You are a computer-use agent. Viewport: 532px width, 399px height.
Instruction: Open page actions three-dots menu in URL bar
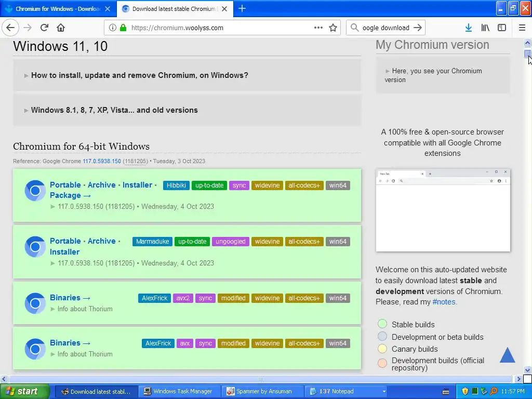click(318, 28)
